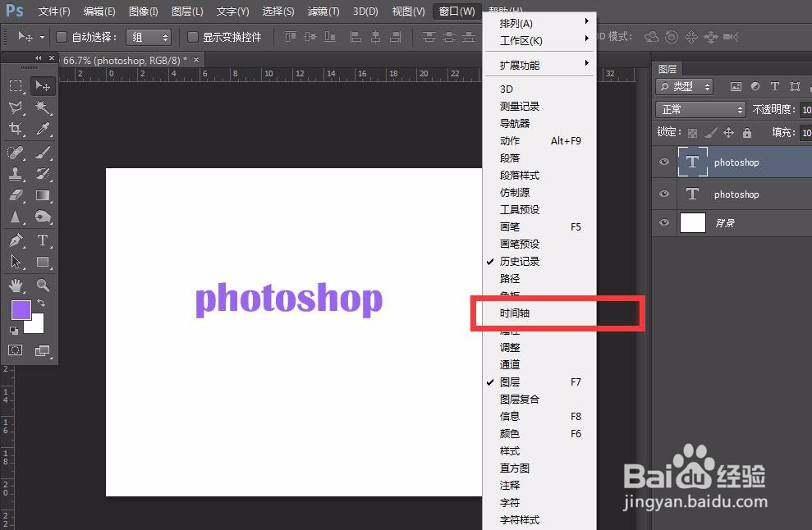
Task: Select the Polygonal Lasso tool
Action: click(16, 107)
